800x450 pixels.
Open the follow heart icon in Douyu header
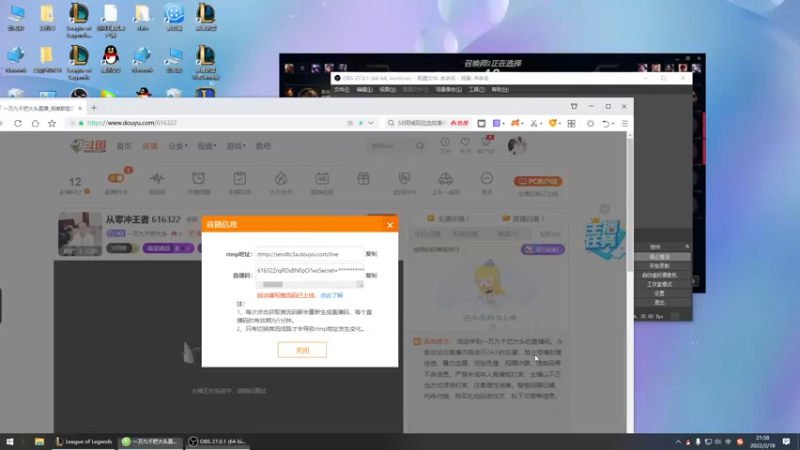[465, 142]
